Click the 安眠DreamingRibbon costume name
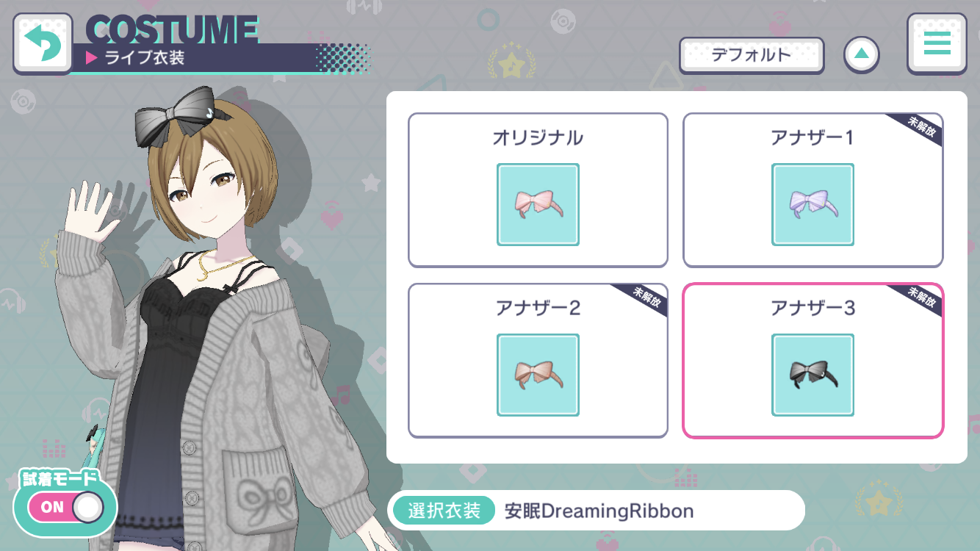The width and height of the screenshot is (980, 551). 599,511
